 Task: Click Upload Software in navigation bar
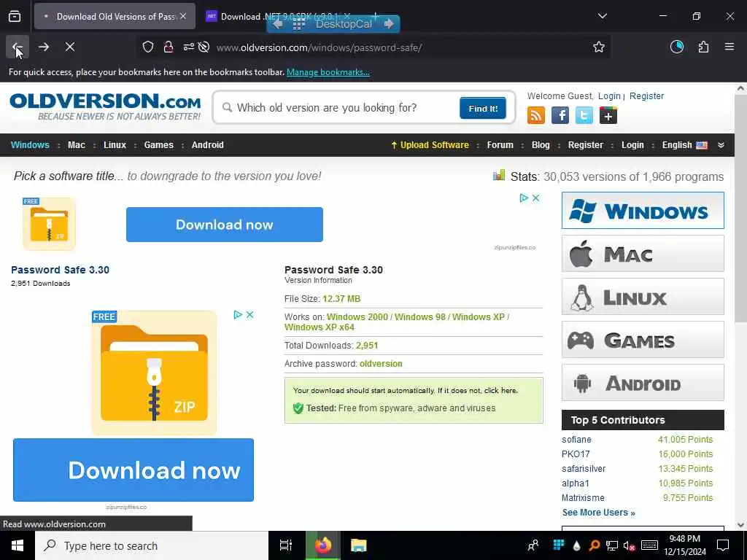point(430,145)
